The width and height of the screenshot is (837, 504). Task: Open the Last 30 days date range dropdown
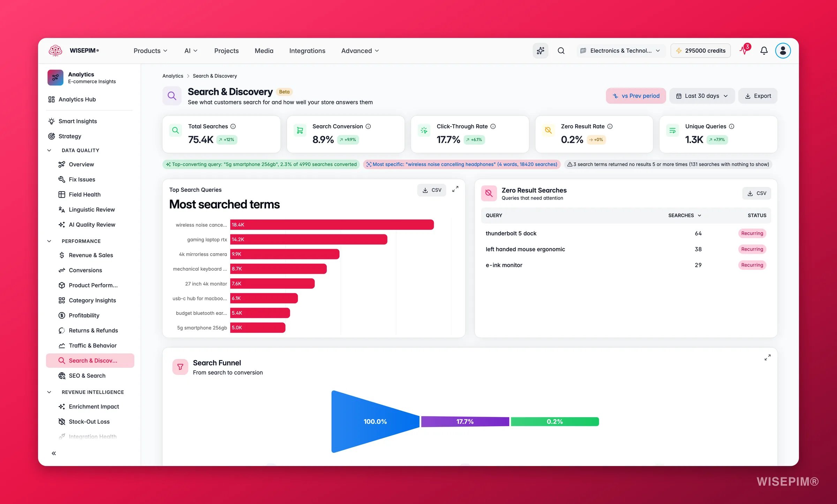[x=702, y=96]
